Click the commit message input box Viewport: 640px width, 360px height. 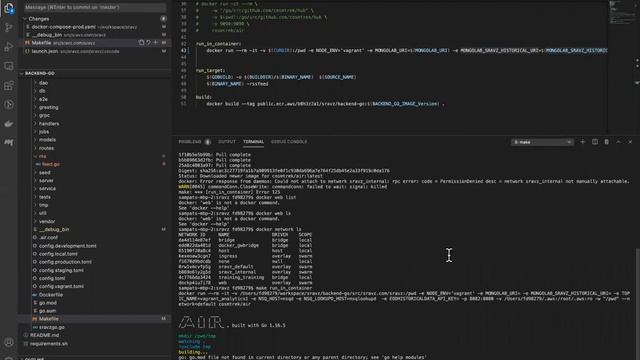click(x=95, y=7)
